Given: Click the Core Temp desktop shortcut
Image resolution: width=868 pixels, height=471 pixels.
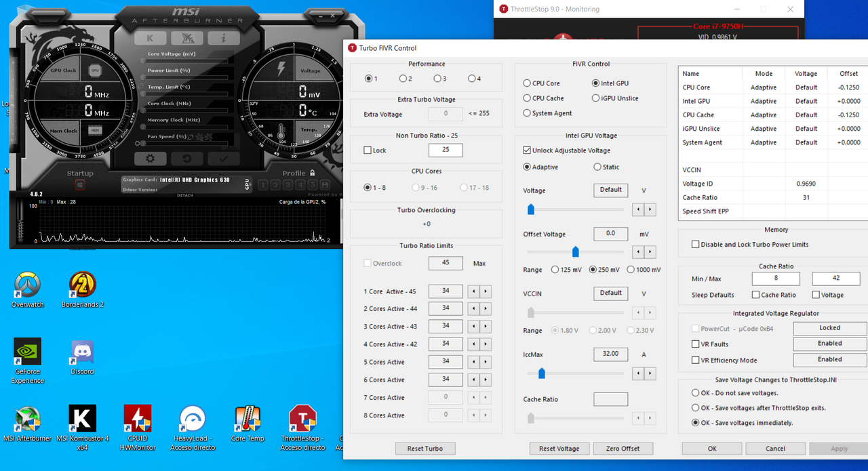Looking at the screenshot, I should [x=248, y=424].
